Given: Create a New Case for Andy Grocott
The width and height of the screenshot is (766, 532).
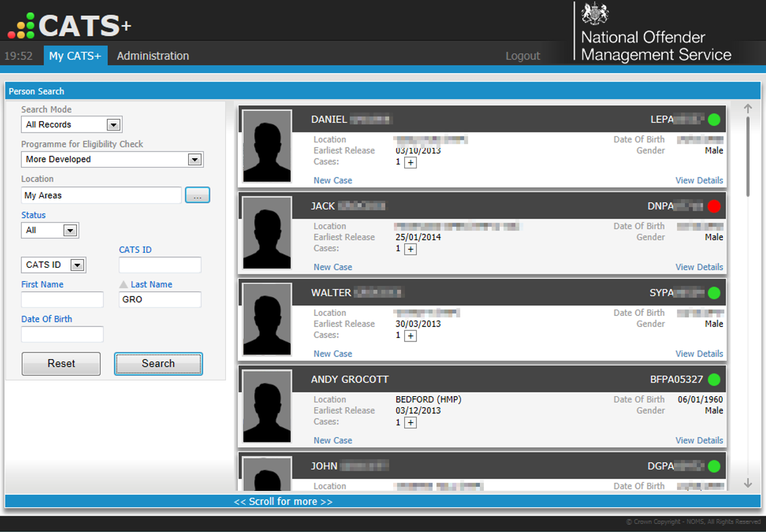Looking at the screenshot, I should pos(332,440).
